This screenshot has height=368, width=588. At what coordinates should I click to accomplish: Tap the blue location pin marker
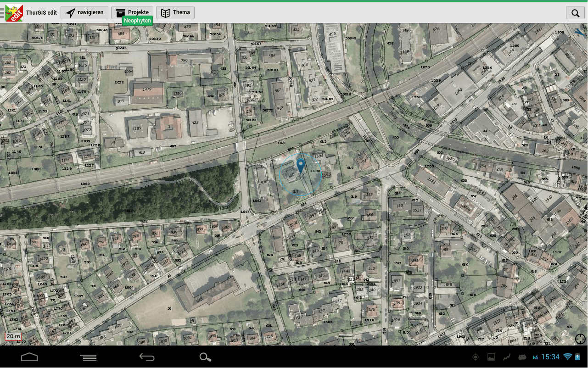click(301, 166)
